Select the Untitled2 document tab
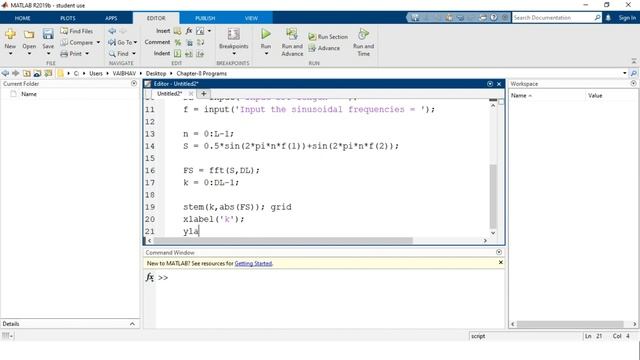Image resolution: width=640 pixels, height=360 pixels. 169,93
